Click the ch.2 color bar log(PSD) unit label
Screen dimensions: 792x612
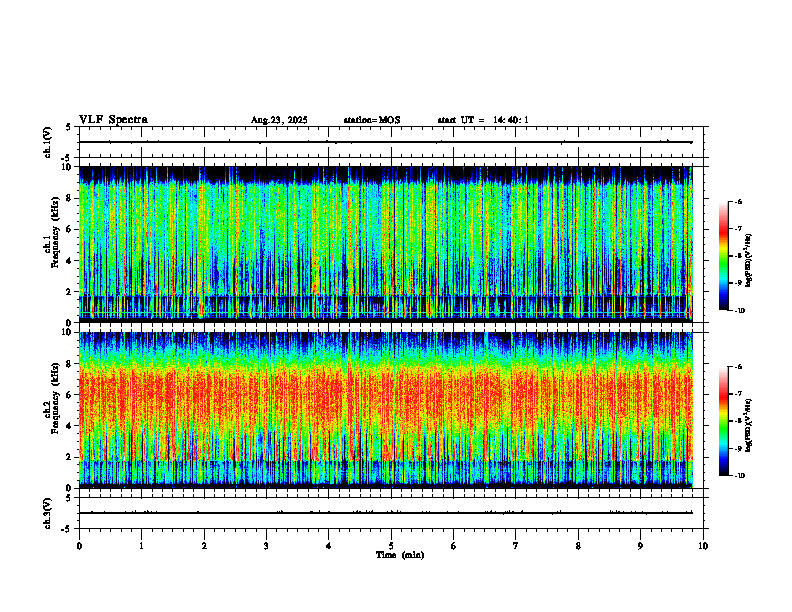[749, 425]
